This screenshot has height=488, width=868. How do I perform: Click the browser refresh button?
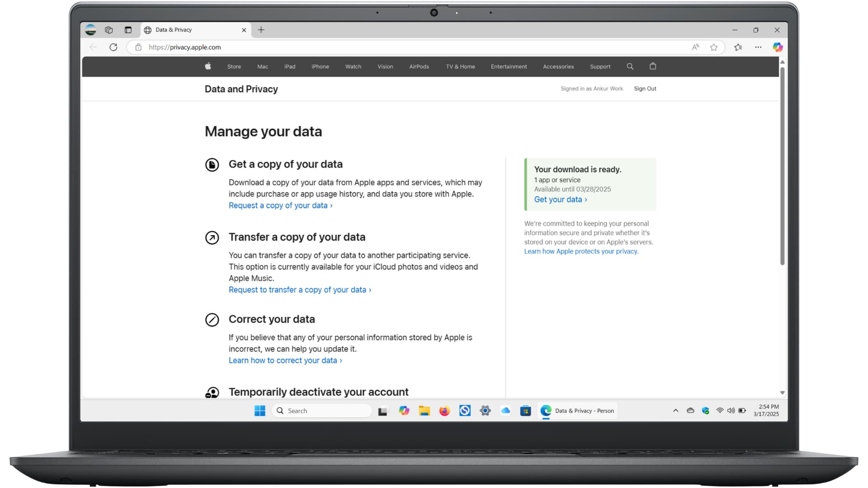(113, 47)
